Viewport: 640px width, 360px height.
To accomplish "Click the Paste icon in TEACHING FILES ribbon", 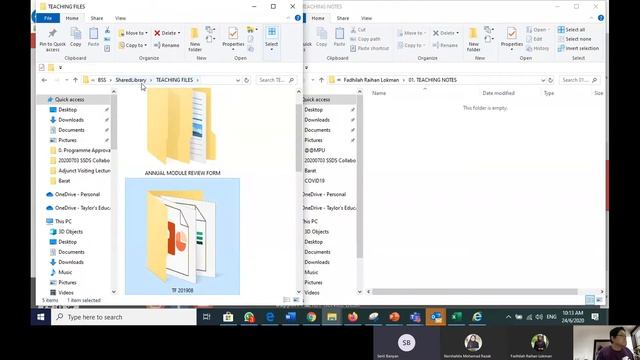I will tap(93, 37).
